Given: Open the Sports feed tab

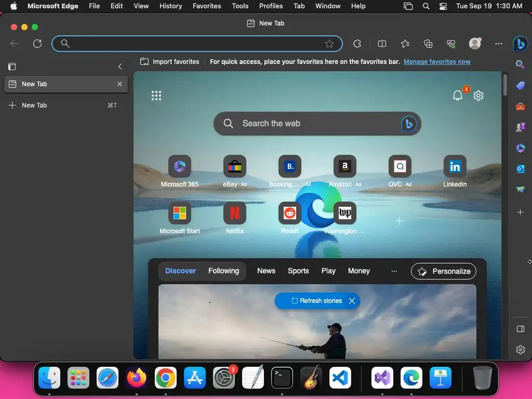Looking at the screenshot, I should [298, 271].
